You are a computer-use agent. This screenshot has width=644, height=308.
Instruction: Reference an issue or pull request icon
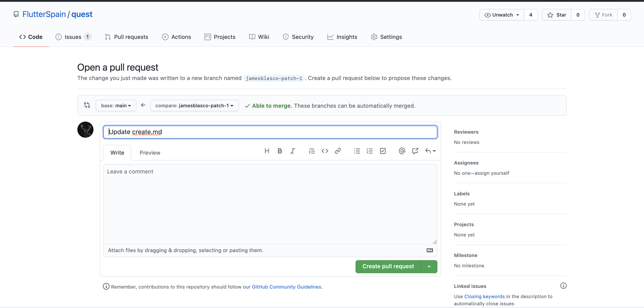(x=415, y=151)
